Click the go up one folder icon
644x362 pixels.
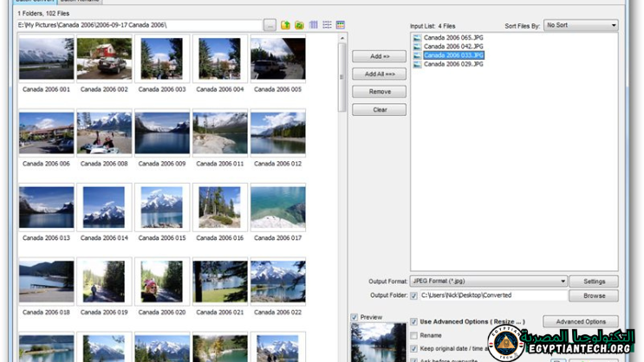coord(285,25)
